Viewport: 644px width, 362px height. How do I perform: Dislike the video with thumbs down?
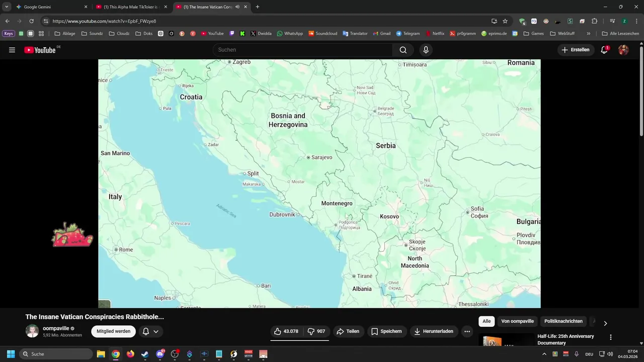click(316, 331)
